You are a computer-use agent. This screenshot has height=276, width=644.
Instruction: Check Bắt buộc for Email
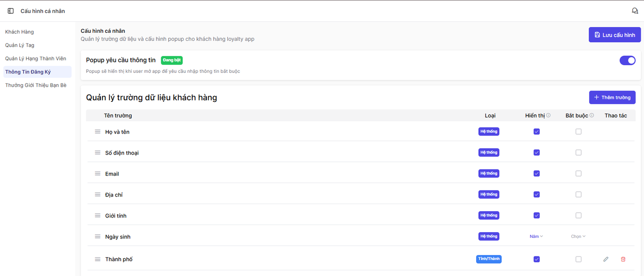pos(578,174)
